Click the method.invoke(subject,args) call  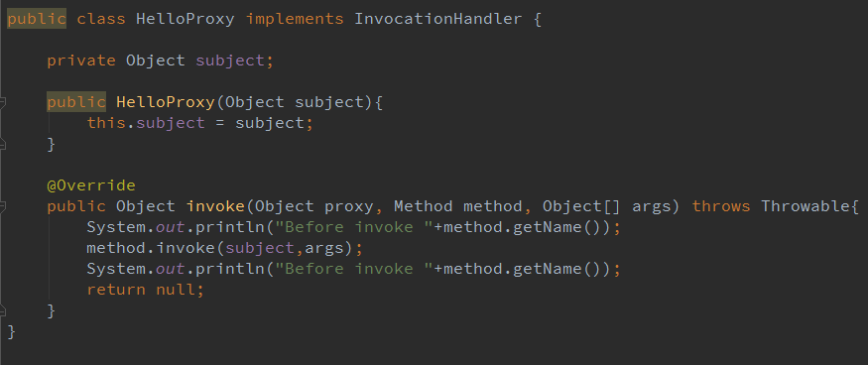[x=224, y=248]
